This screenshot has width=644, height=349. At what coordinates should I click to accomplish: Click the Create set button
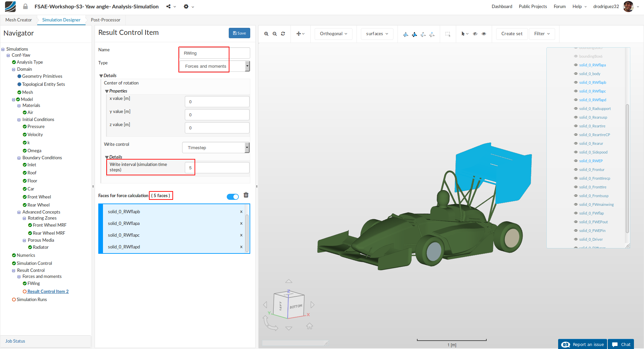512,34
